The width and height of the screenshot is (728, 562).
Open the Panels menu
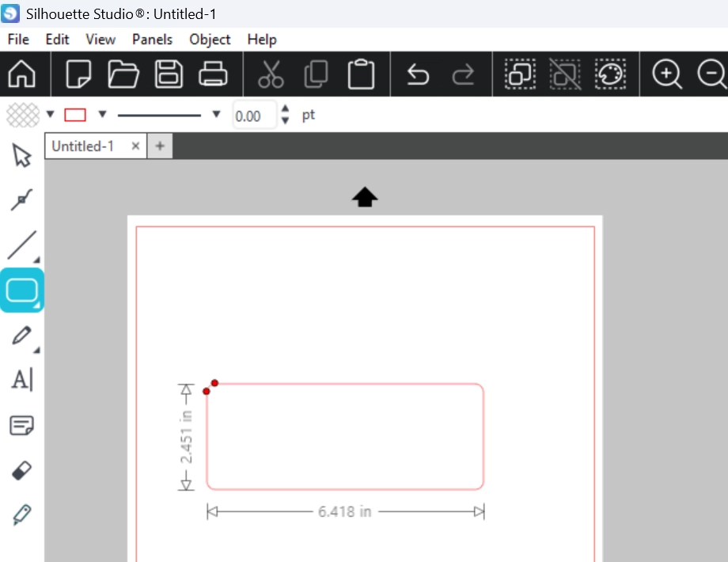point(152,39)
